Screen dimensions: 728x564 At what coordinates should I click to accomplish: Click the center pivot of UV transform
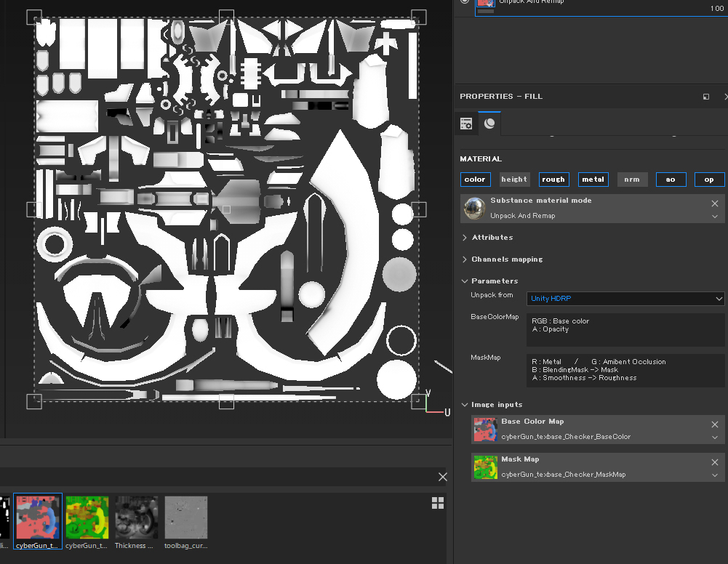[226, 209]
